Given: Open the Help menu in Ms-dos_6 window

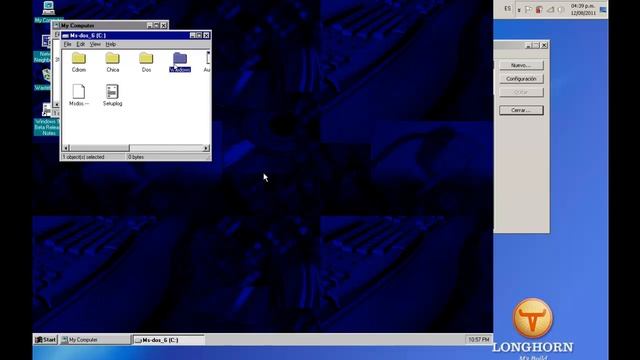Looking at the screenshot, I should (111, 44).
